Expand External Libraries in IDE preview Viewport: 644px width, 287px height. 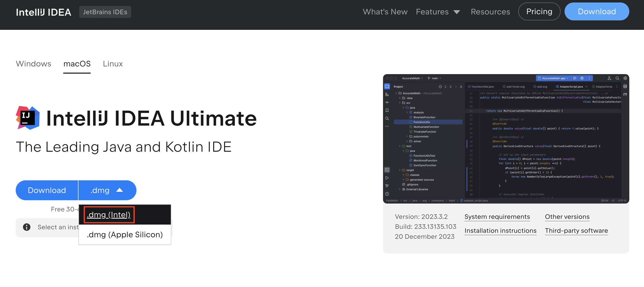(x=400, y=189)
